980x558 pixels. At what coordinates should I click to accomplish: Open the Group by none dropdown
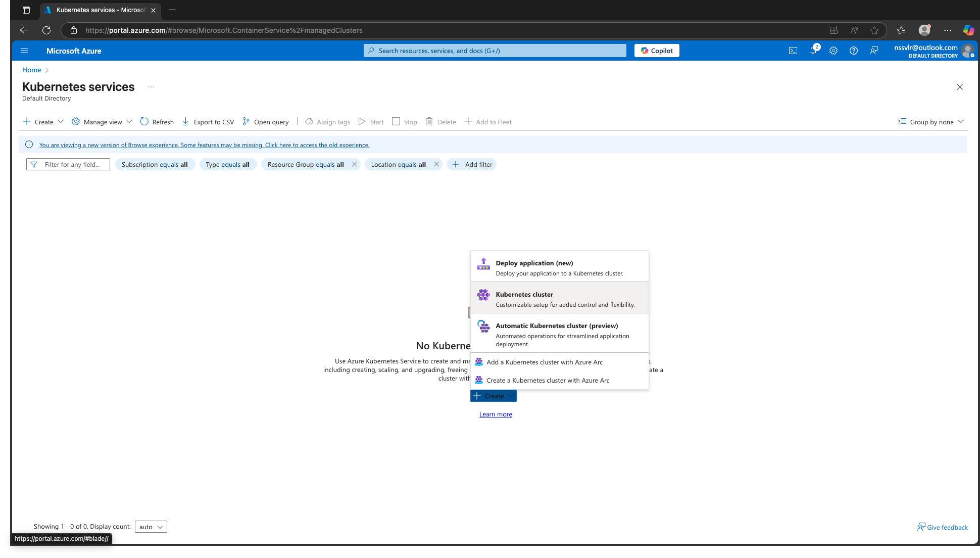point(931,122)
